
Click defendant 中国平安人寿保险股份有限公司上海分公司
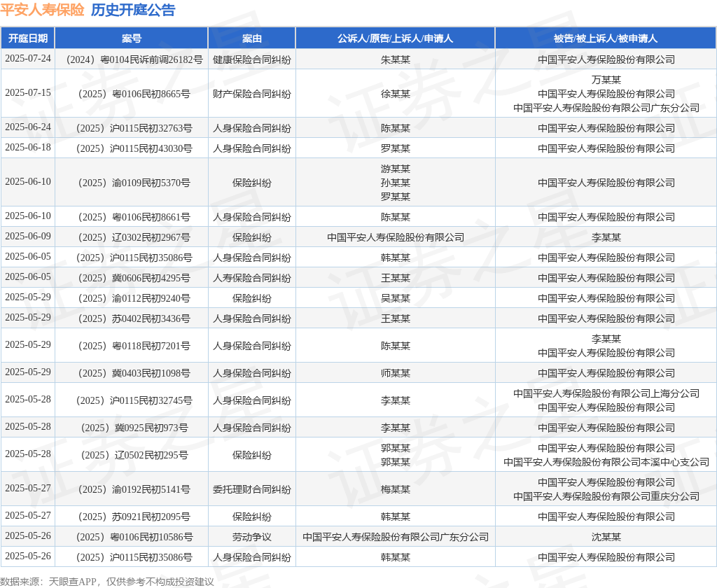point(606,393)
